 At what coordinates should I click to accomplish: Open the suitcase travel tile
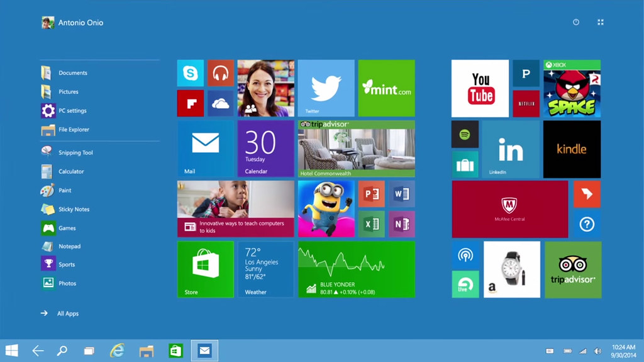tap(465, 164)
